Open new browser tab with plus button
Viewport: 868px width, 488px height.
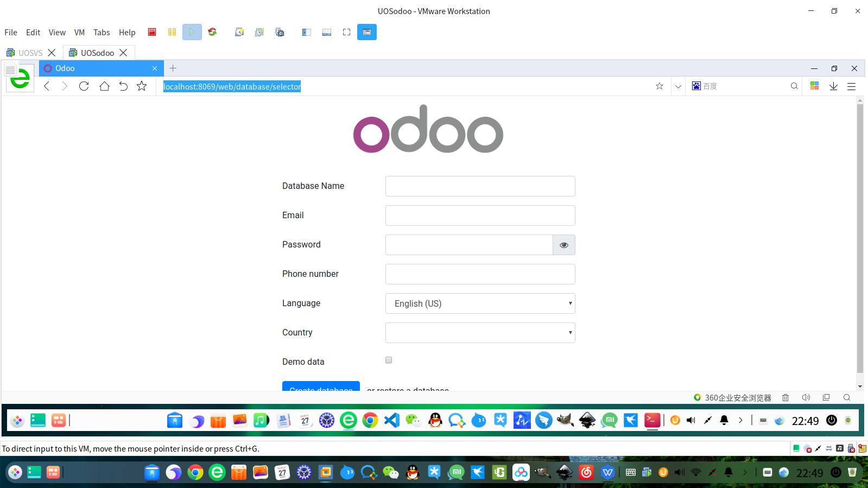[x=173, y=68]
